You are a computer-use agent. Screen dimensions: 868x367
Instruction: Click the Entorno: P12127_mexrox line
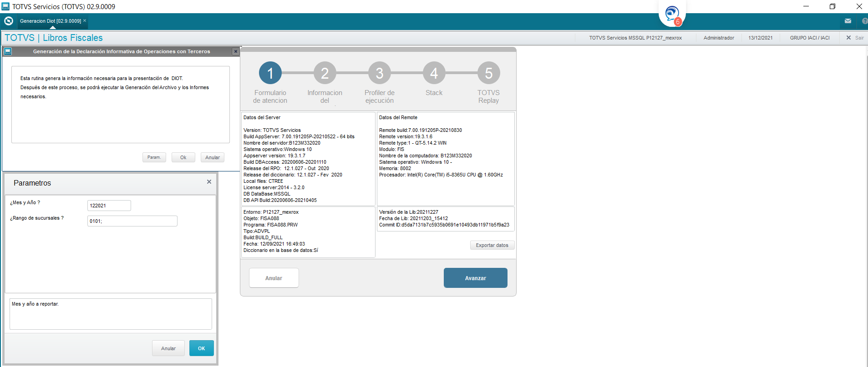tap(271, 212)
